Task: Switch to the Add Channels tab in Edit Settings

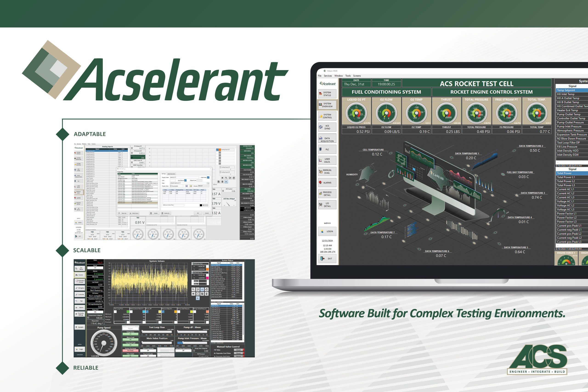Action: [171, 174]
